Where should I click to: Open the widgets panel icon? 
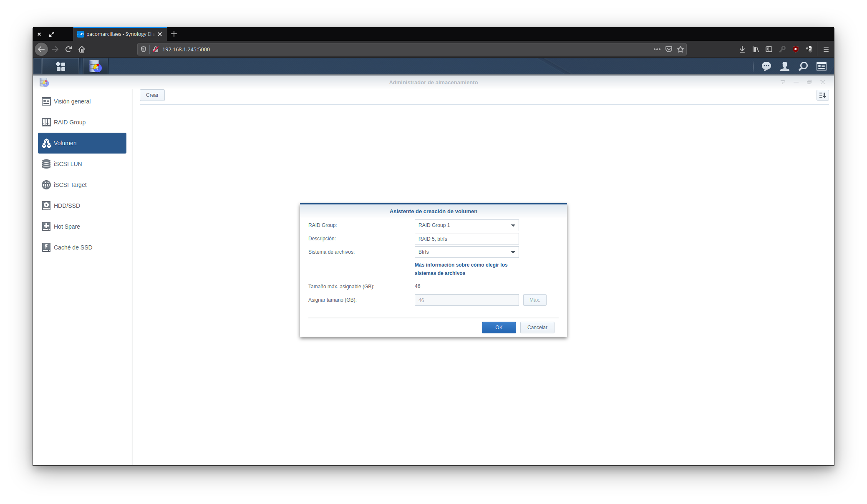click(x=821, y=66)
